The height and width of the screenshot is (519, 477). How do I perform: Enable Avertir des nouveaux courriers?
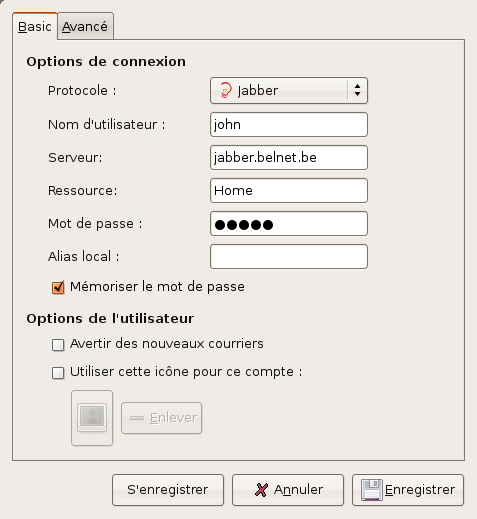(58, 345)
